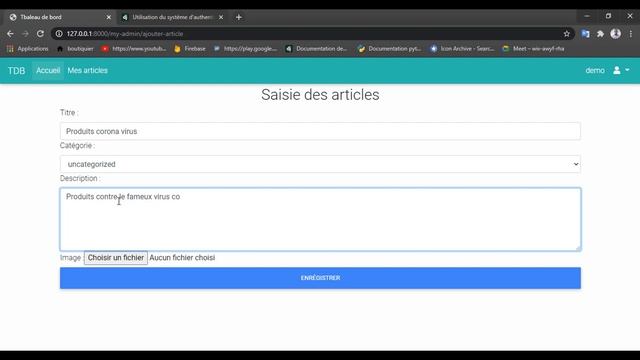The width and height of the screenshot is (640, 360).
Task: Go back in browser history
Action: pos(10,34)
